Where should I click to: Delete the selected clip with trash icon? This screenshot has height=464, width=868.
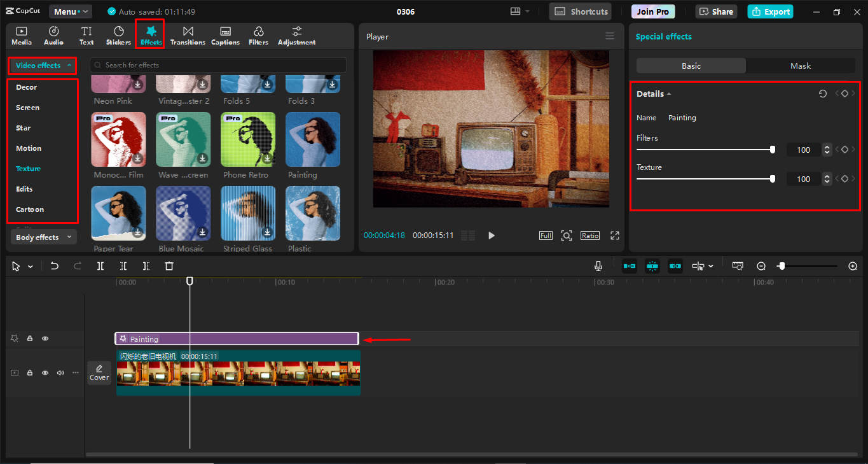pos(169,266)
